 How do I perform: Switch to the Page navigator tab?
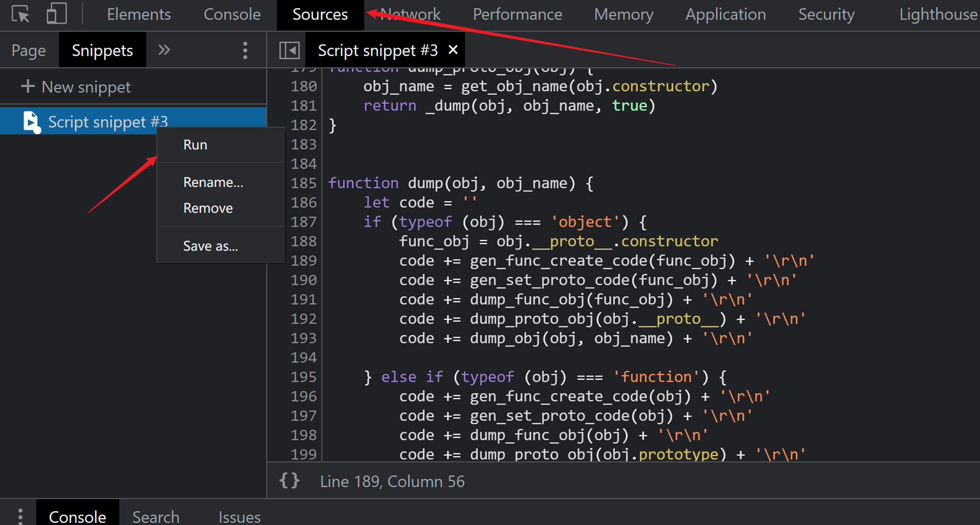tap(28, 50)
